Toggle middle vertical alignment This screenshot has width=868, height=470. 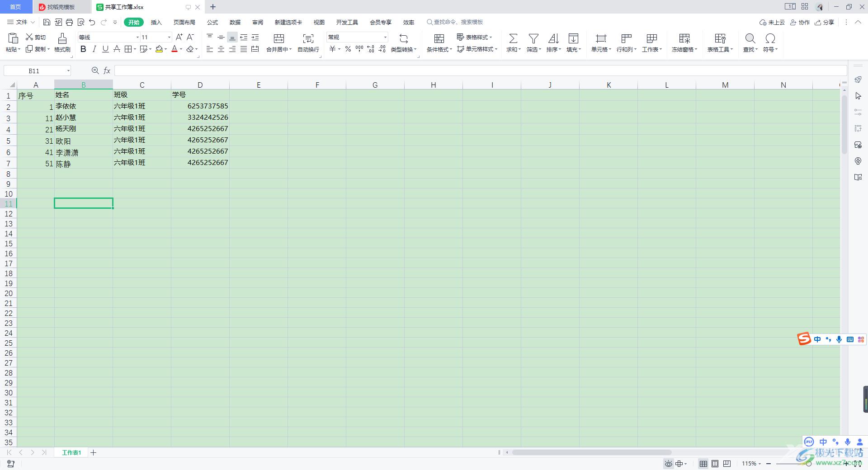(221, 37)
